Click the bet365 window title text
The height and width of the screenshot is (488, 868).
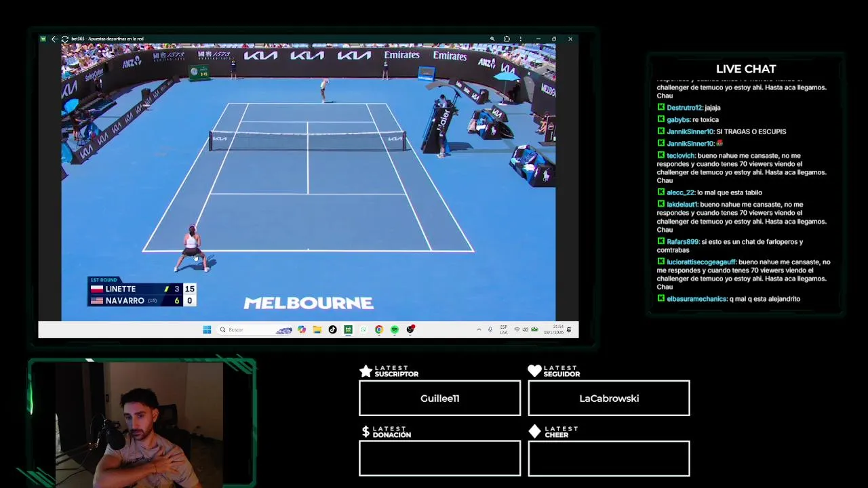[x=107, y=39]
